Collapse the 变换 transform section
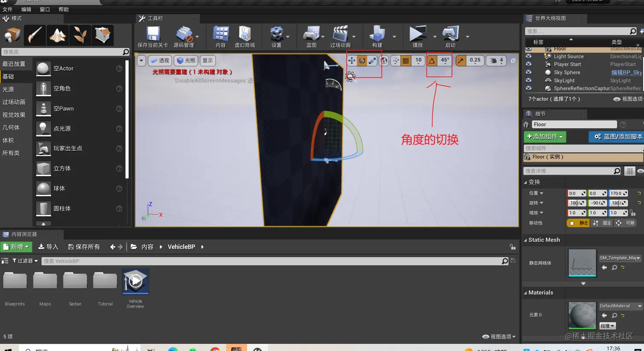The height and width of the screenshot is (351, 644). [x=525, y=182]
